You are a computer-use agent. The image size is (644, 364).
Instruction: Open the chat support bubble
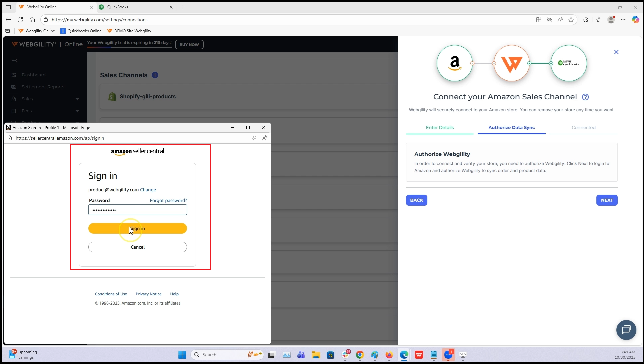(626, 330)
